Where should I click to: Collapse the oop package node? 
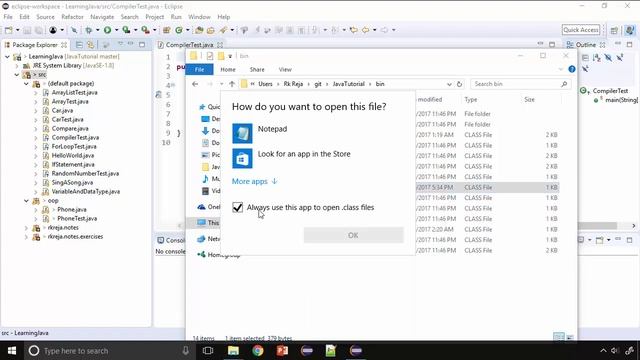[x=27, y=201]
